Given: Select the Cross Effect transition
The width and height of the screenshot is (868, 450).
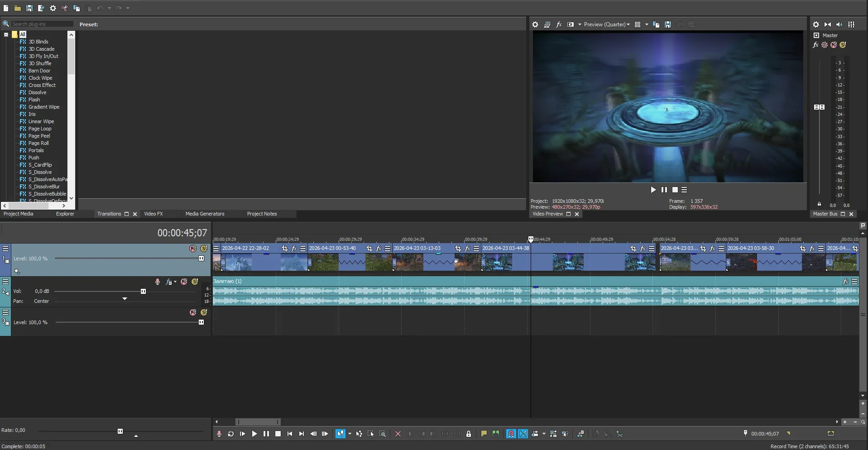Looking at the screenshot, I should click(42, 85).
